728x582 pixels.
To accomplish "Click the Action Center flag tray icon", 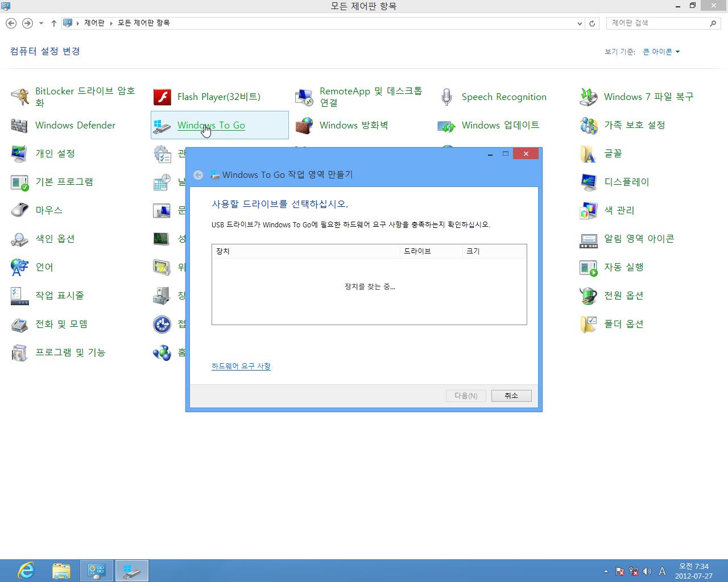I will tap(620, 572).
